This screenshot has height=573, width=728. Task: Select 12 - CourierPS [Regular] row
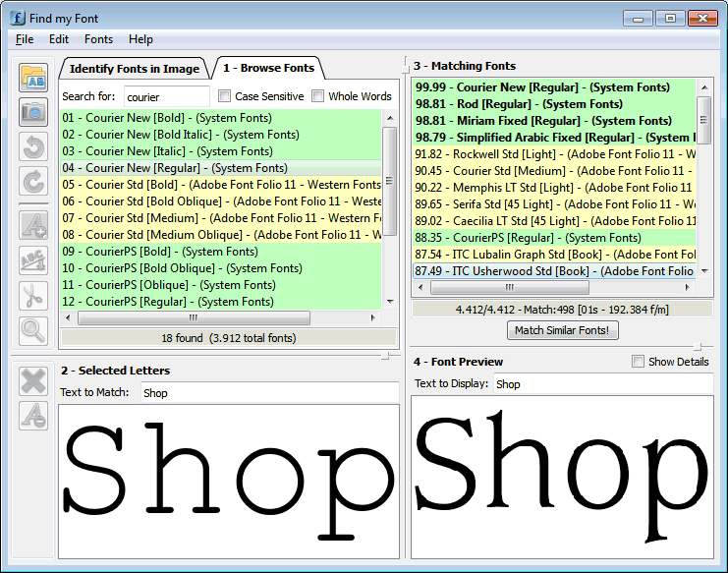(221, 302)
